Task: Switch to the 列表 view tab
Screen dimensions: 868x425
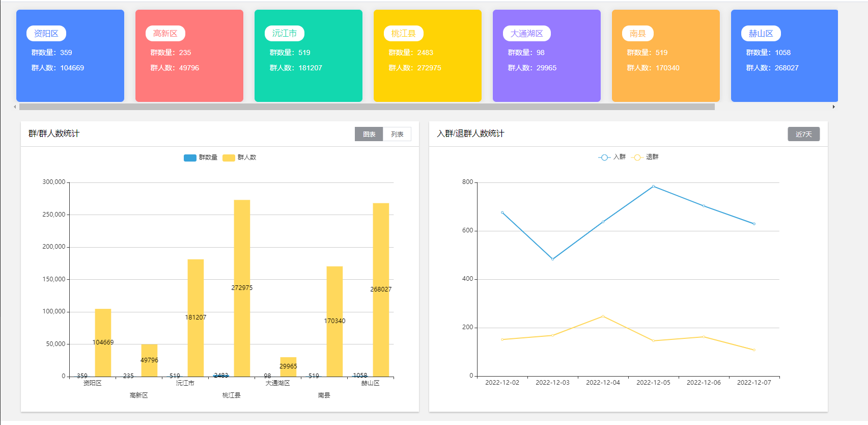Action: (x=397, y=134)
